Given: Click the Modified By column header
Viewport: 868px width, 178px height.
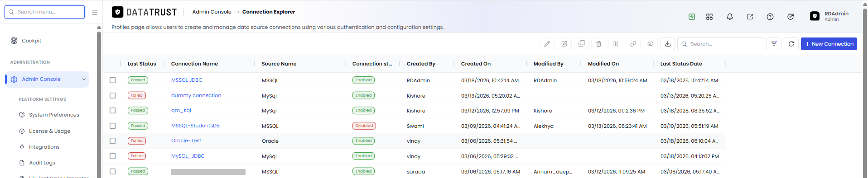Looking at the screenshot, I should [x=549, y=64].
